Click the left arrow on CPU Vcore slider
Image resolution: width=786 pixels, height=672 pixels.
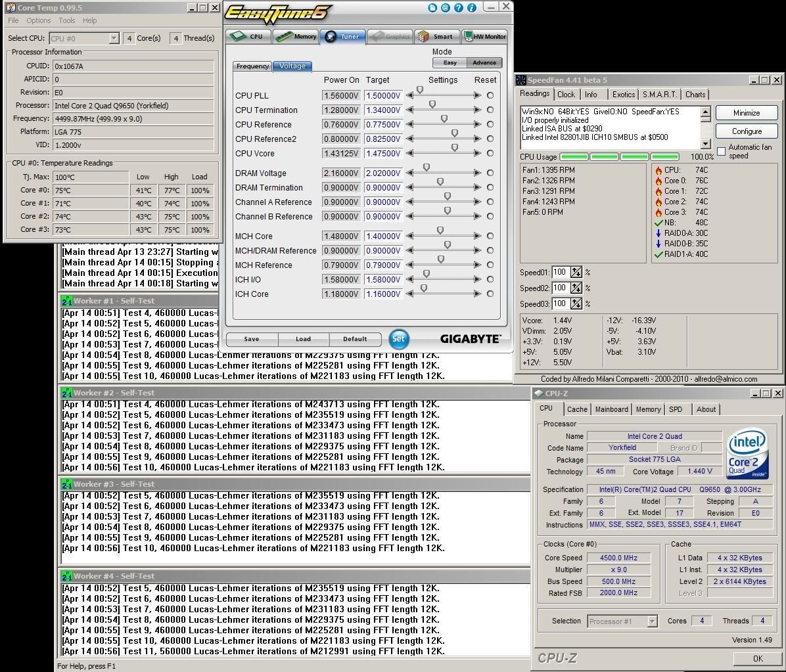410,153
